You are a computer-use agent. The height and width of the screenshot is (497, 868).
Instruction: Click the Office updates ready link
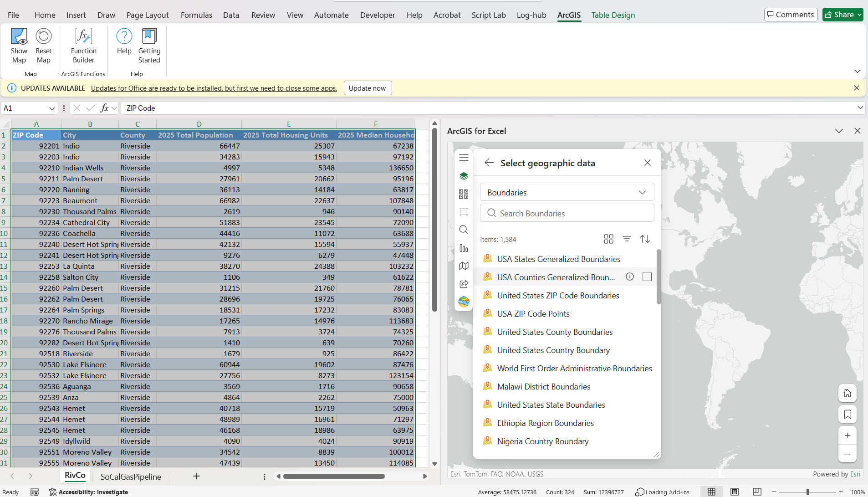point(214,88)
